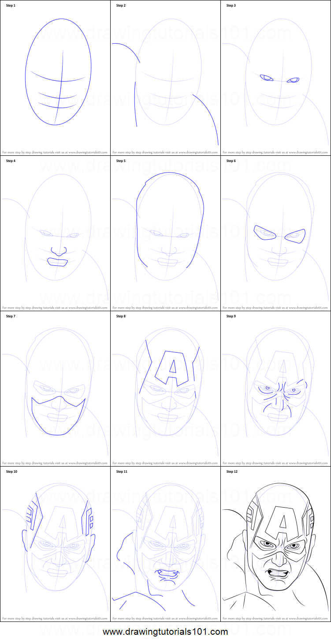Click the www.drawingtutorials101.com link below the panels
The width and height of the screenshot is (331, 644).
(x=165, y=632)
